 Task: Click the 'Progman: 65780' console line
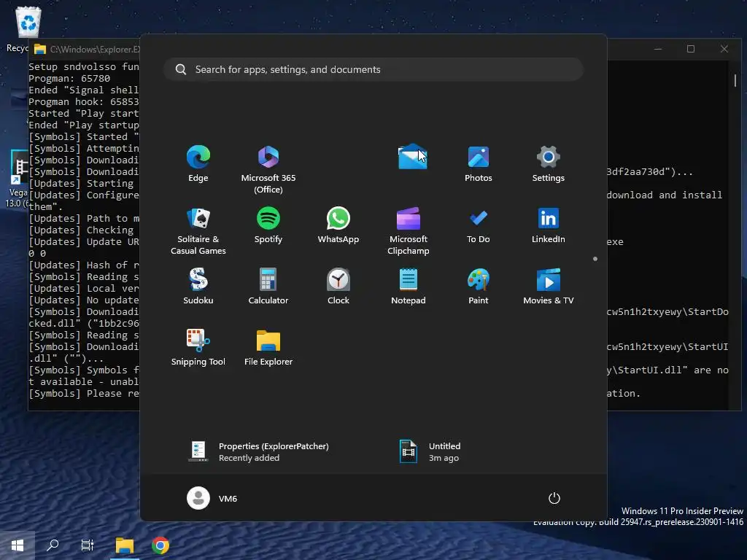[69, 78]
